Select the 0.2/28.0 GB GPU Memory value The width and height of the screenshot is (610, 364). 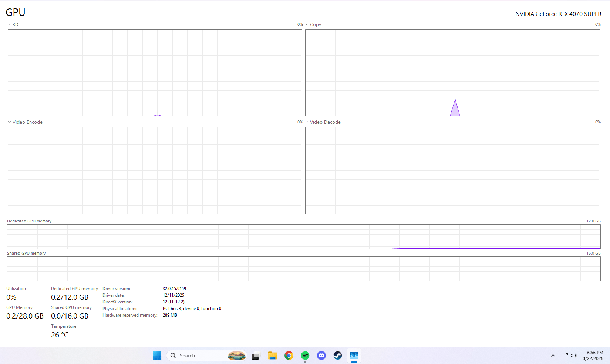click(x=25, y=316)
